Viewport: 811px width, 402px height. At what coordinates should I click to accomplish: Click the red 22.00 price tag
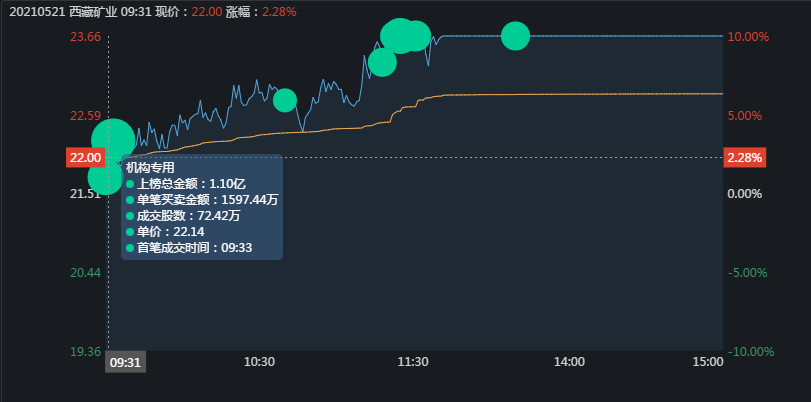pos(85,157)
